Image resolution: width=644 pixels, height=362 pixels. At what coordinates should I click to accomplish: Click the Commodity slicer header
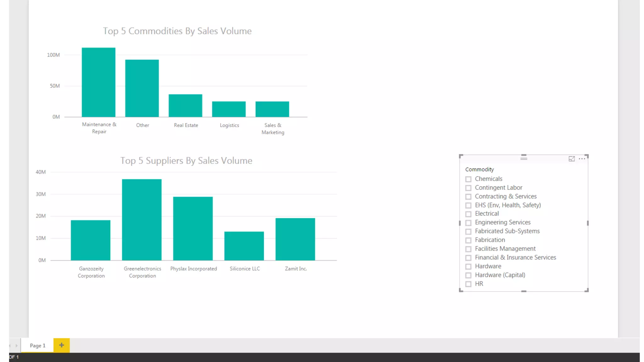480,169
